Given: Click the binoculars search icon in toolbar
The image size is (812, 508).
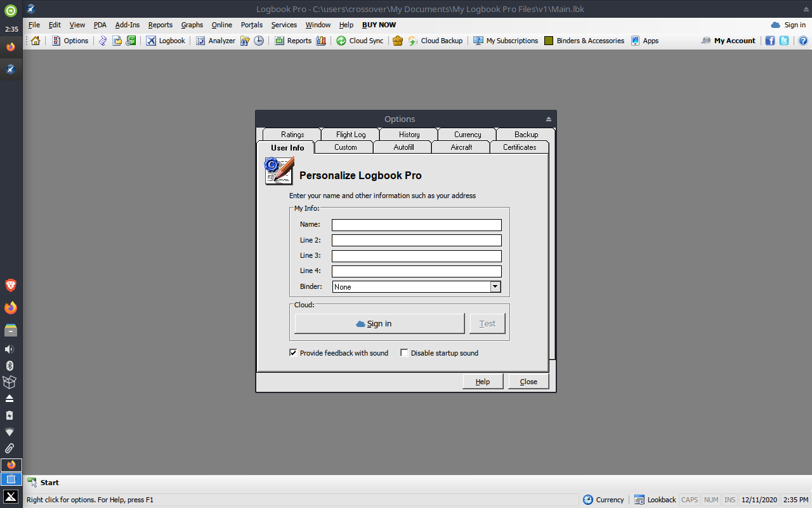Looking at the screenshot, I should pyautogui.click(x=245, y=41).
